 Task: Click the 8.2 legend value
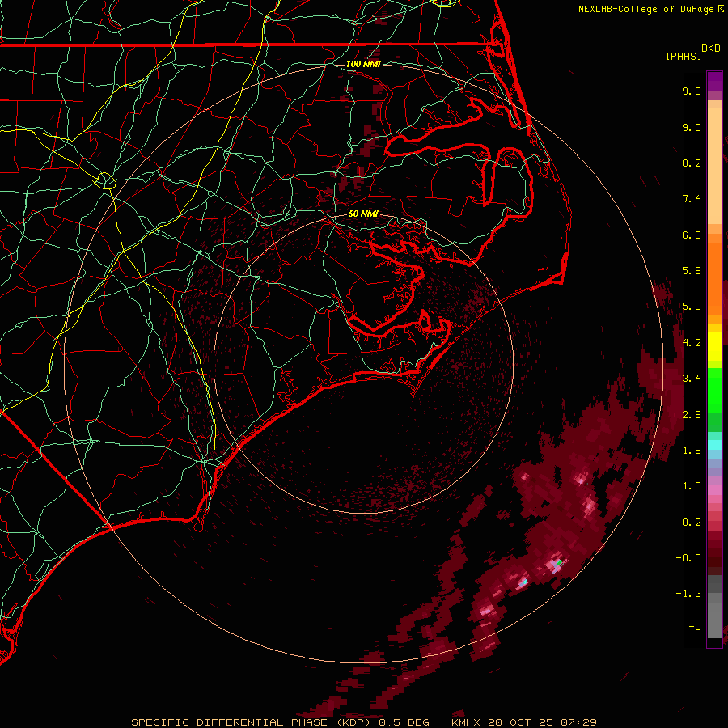click(692, 163)
